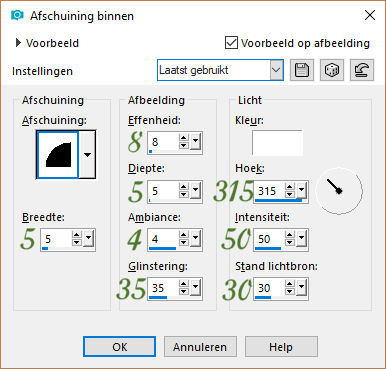Increase the Effenheid value with up arrow
Viewport: 386px width, 369px height.
coord(184,138)
